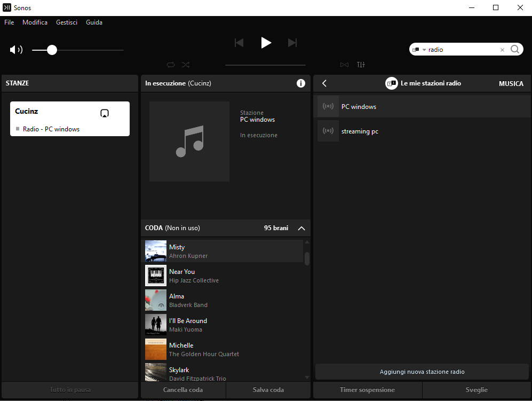Open the Gestisci menu
Image resolution: width=532 pixels, height=401 pixels.
[67, 22]
